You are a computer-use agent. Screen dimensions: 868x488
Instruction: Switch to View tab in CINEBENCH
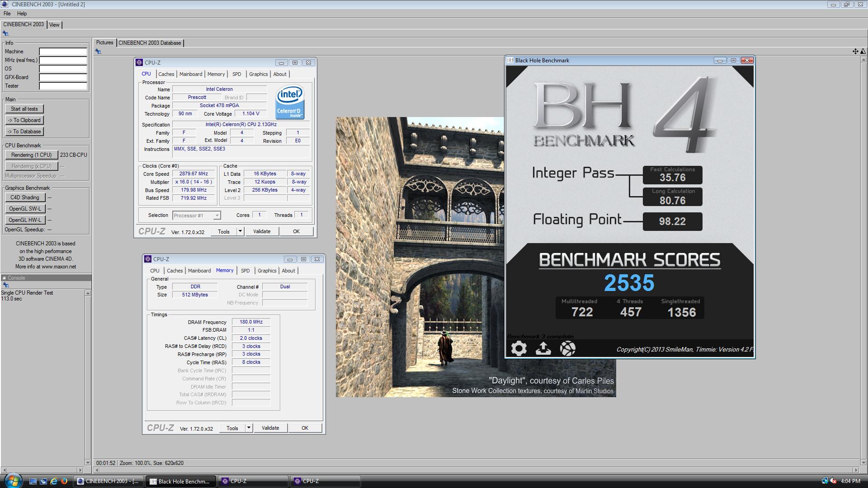click(x=54, y=25)
